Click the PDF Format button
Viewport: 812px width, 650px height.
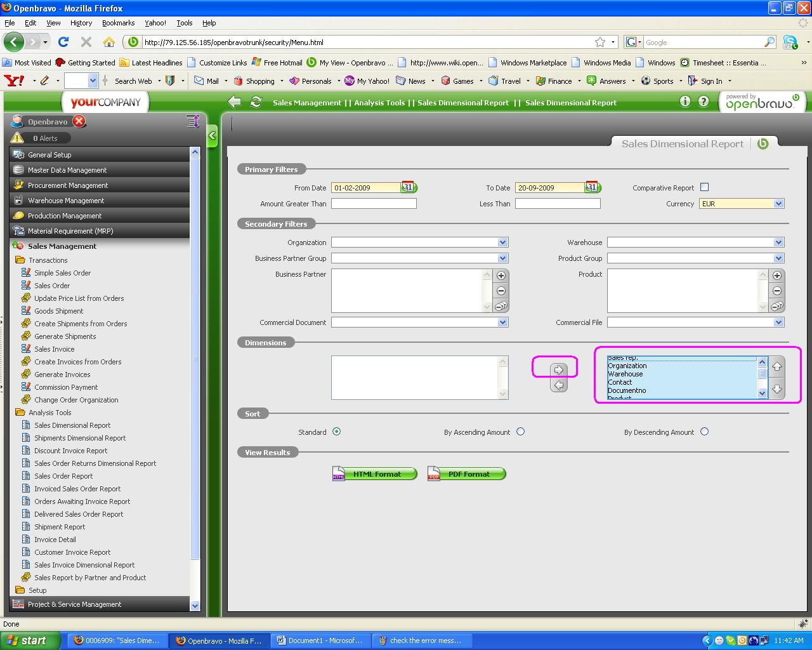pyautogui.click(x=468, y=474)
